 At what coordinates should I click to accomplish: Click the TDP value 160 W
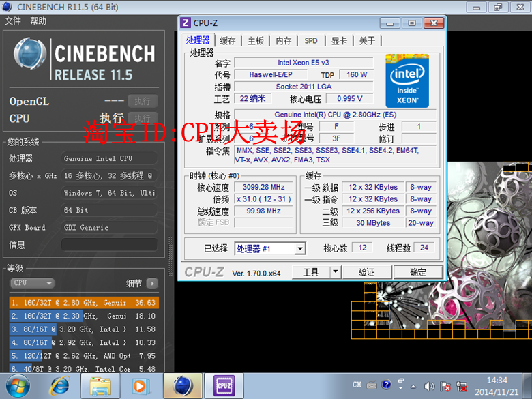(x=357, y=74)
